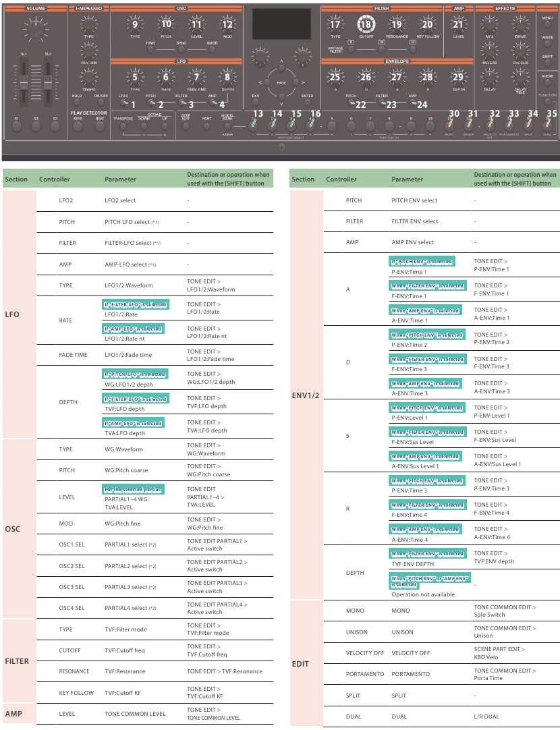Select the LFO section AMP button
The image size is (560, 730).
[x=213, y=103]
